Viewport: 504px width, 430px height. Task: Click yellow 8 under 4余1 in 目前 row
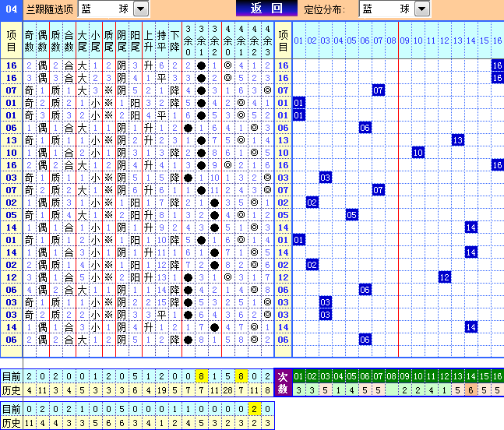pos(241,376)
